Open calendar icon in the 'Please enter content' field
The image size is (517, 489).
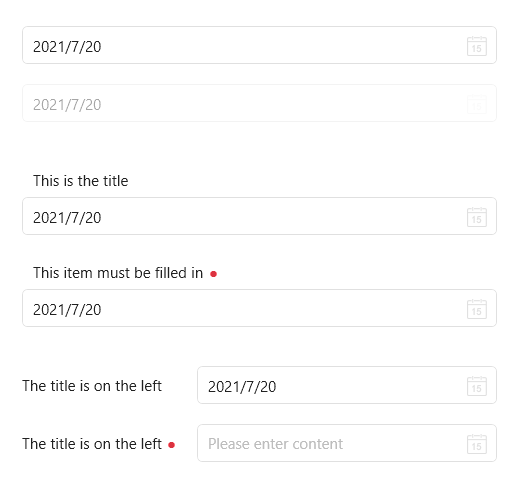476,444
